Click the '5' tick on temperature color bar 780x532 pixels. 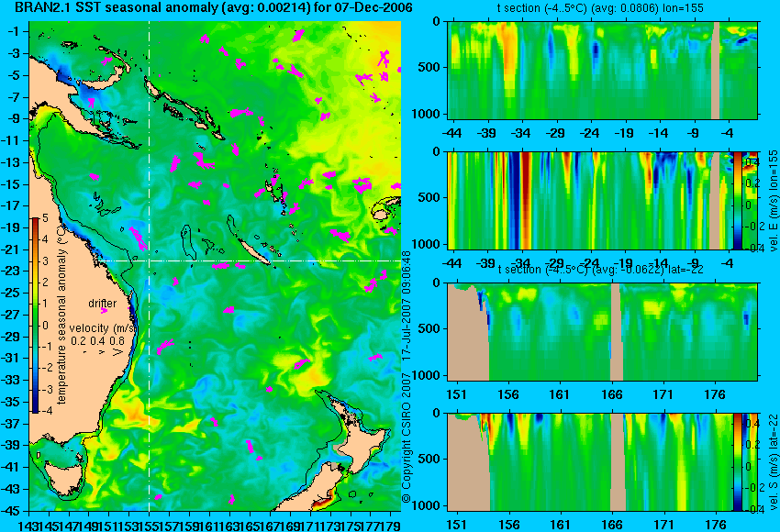click(x=45, y=217)
